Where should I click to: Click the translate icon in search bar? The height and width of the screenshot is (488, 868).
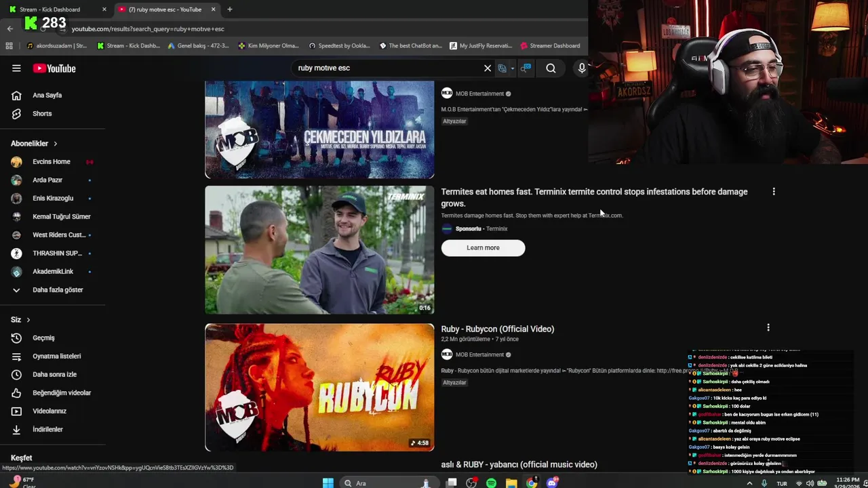(x=502, y=68)
